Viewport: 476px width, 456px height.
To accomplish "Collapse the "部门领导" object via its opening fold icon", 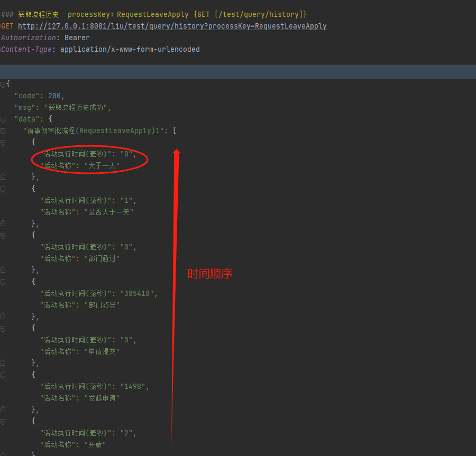I will (x=3, y=282).
